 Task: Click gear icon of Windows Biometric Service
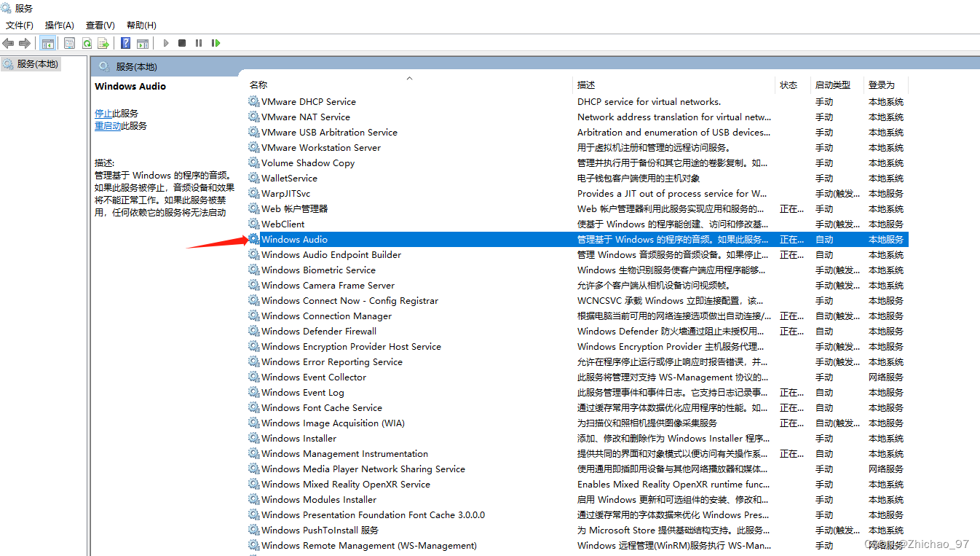click(x=253, y=270)
